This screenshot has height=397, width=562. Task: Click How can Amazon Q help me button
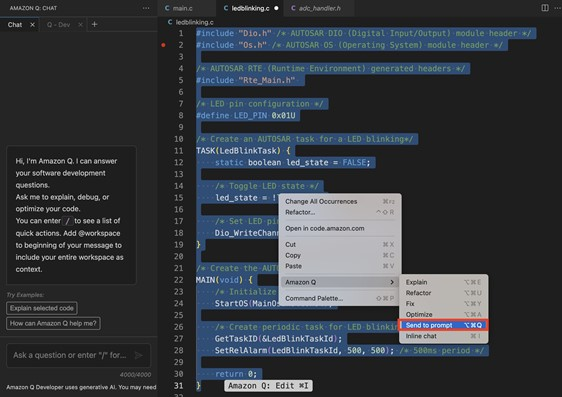tap(53, 323)
